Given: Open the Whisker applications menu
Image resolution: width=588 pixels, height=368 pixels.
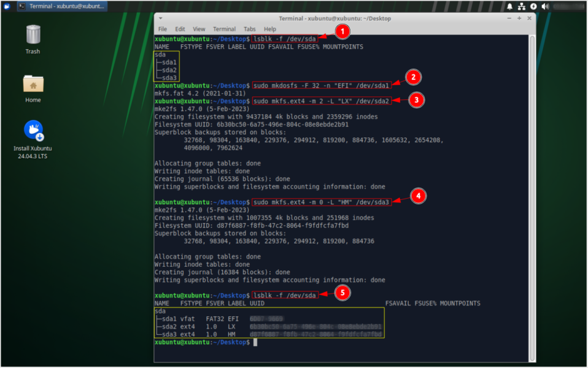Looking at the screenshot, I should pyautogui.click(x=6, y=6).
